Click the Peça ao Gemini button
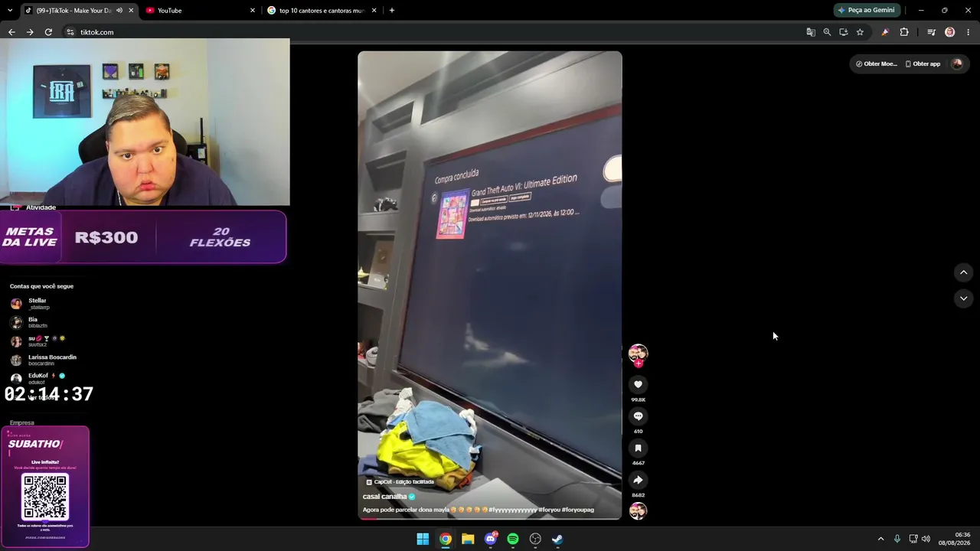 [x=866, y=11]
